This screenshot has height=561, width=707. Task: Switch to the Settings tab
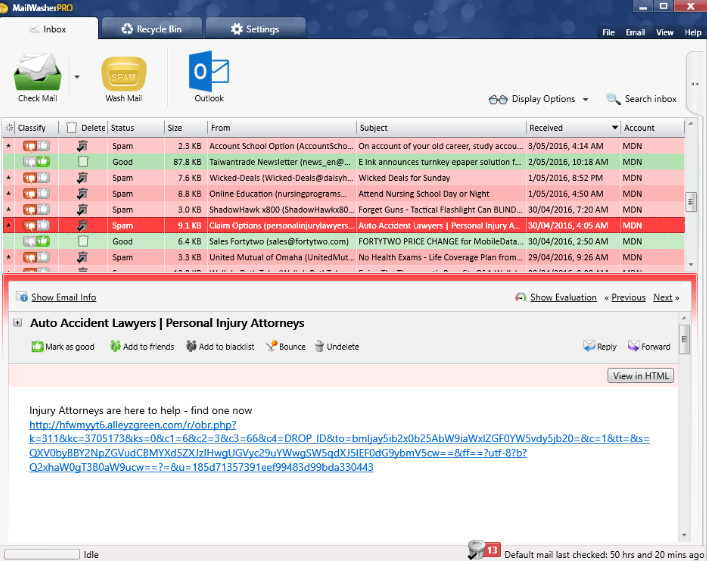[x=255, y=29]
